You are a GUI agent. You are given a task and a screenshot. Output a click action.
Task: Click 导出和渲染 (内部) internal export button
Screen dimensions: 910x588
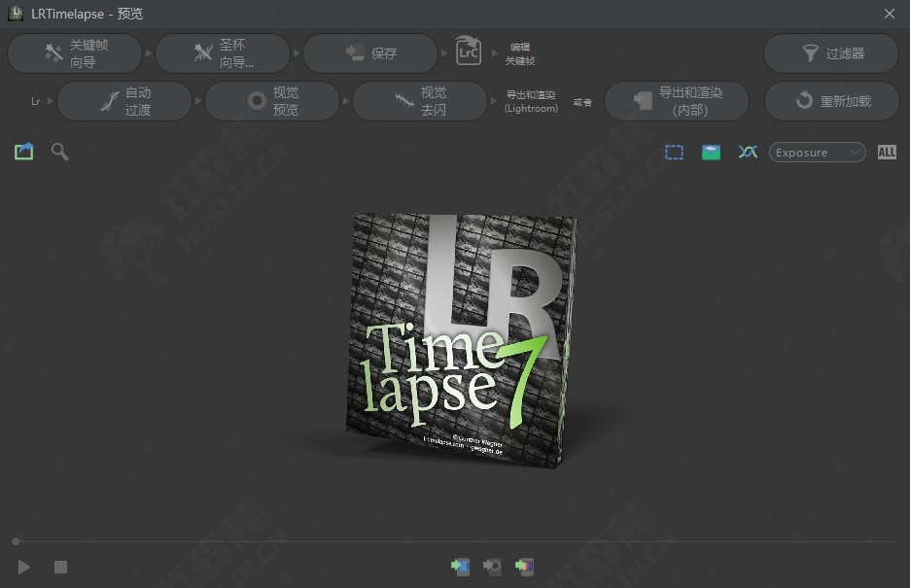[x=677, y=101]
